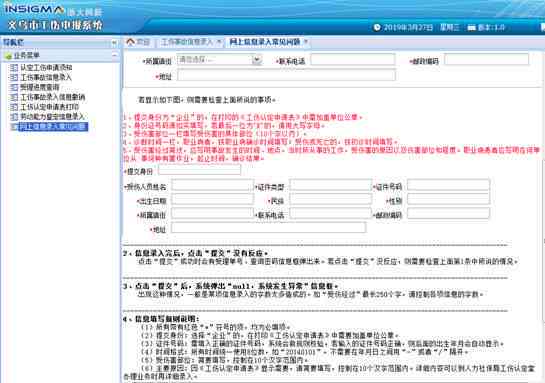Collapse the 业务菜单 section
Viewport: 545px width, 383px height.
(x=114, y=55)
